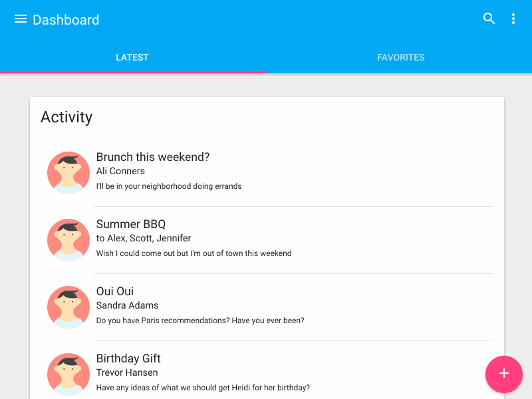Switch to the FAVORITES tab

(x=400, y=57)
